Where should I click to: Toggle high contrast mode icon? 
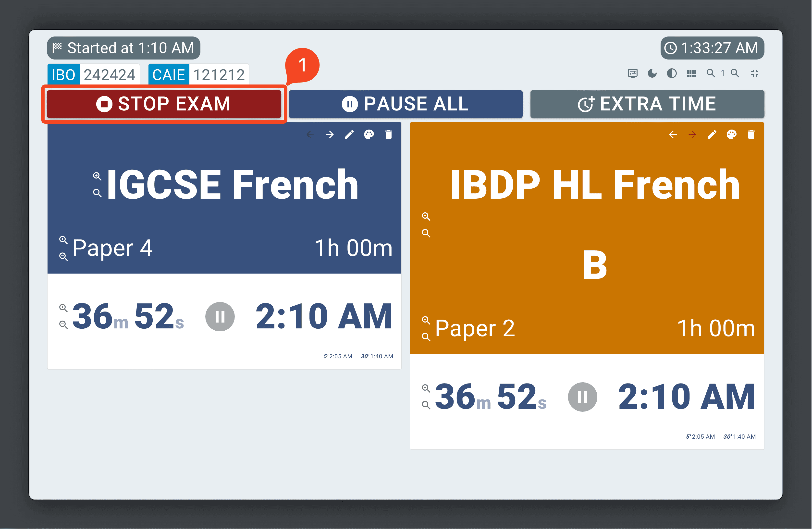672,73
